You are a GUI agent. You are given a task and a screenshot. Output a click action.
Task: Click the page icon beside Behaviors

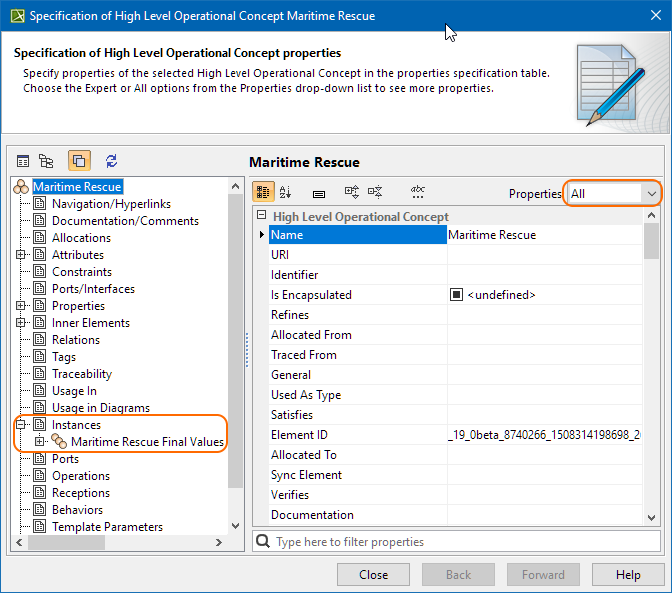(39, 509)
